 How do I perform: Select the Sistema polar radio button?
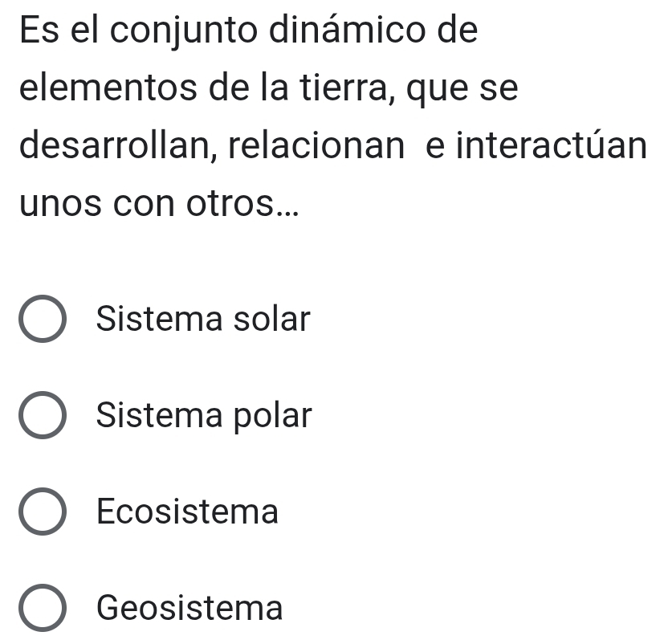point(42,416)
